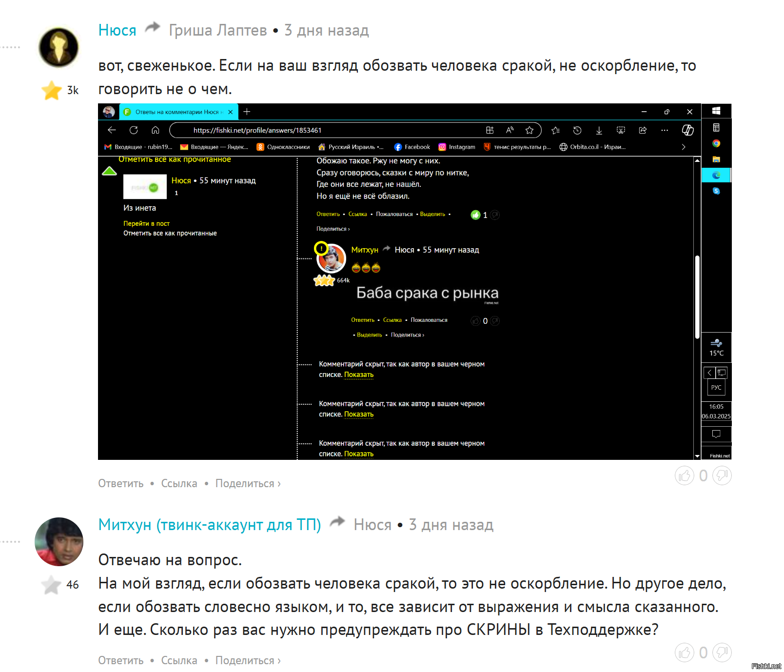Open the Ссылка link under Нюся's comment

coord(179,483)
